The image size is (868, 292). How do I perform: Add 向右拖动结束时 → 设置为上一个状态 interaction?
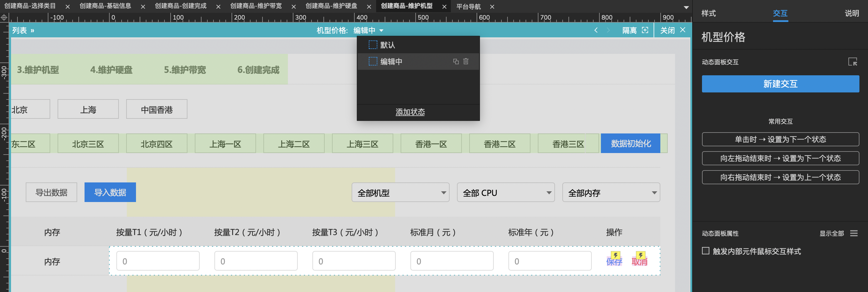(780, 177)
